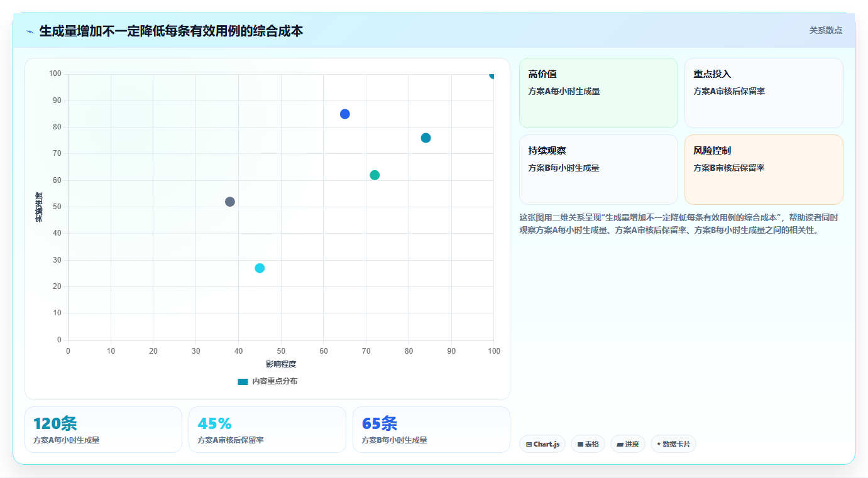
Task: Click the 进度 tag chip
Action: point(628,444)
